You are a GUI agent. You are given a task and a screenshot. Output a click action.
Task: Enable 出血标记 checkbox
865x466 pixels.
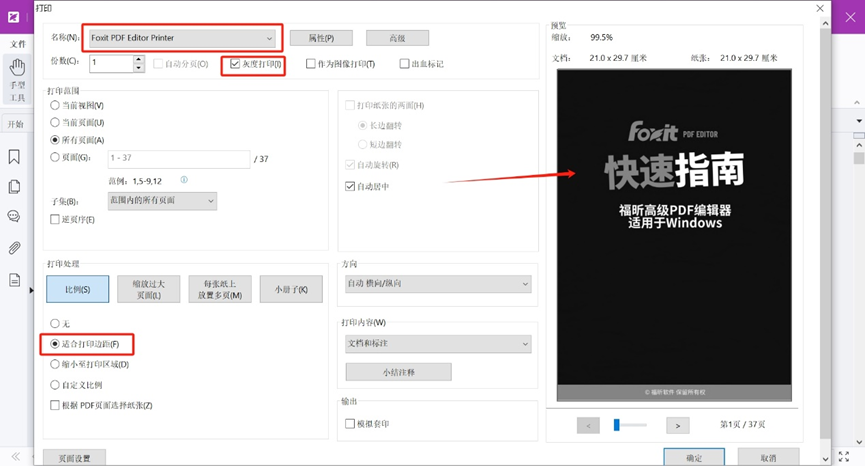pos(404,64)
